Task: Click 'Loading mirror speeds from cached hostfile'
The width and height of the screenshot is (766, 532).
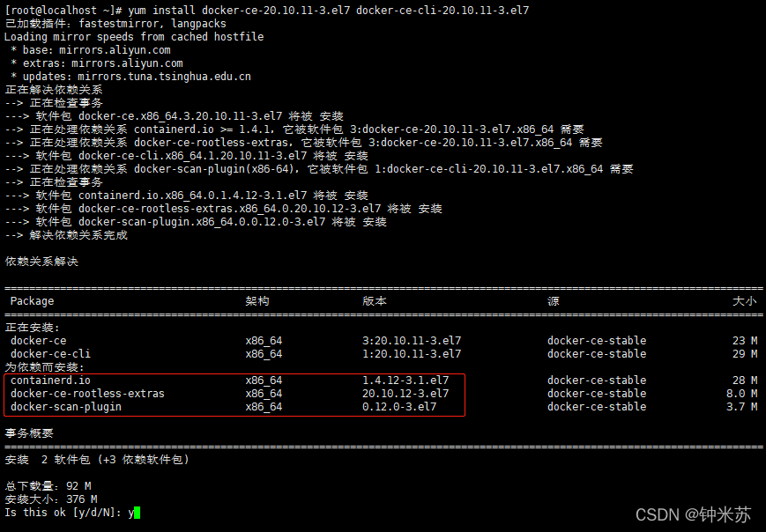Action: (x=134, y=37)
